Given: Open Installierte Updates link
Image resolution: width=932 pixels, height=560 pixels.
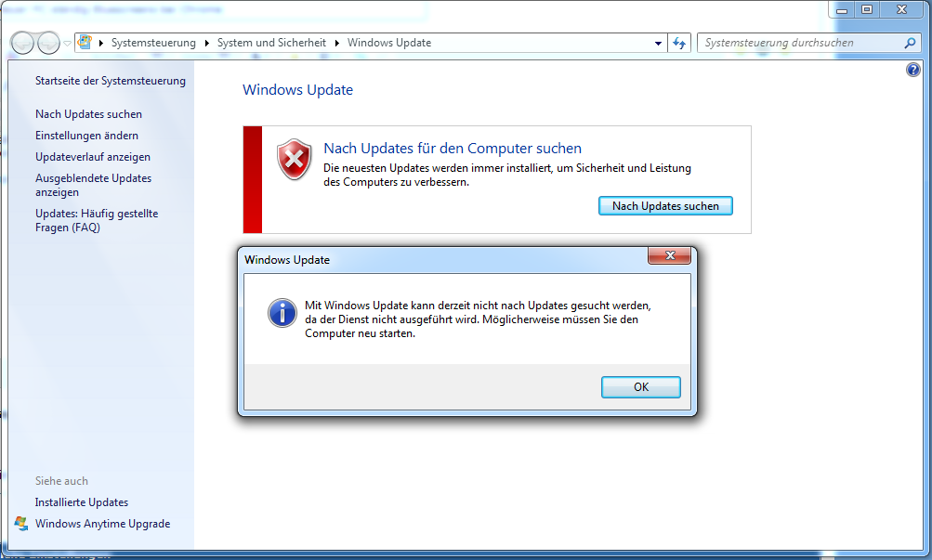Looking at the screenshot, I should click(82, 502).
